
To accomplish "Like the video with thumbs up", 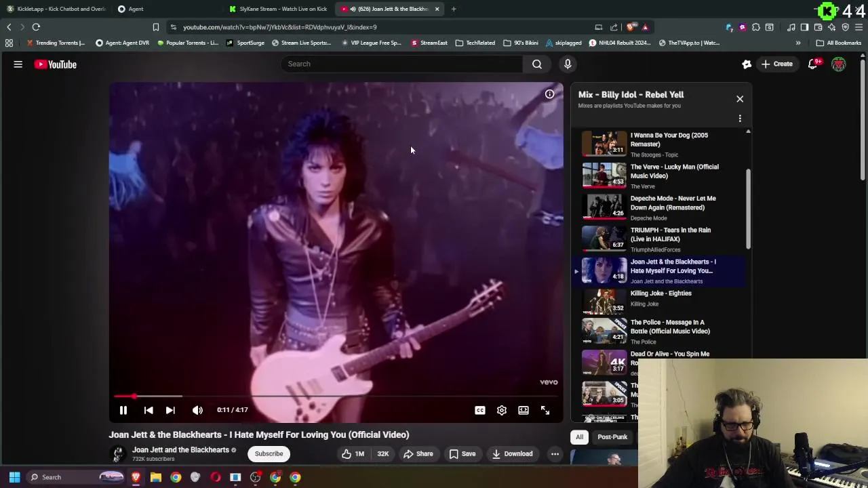I will 354,454.
